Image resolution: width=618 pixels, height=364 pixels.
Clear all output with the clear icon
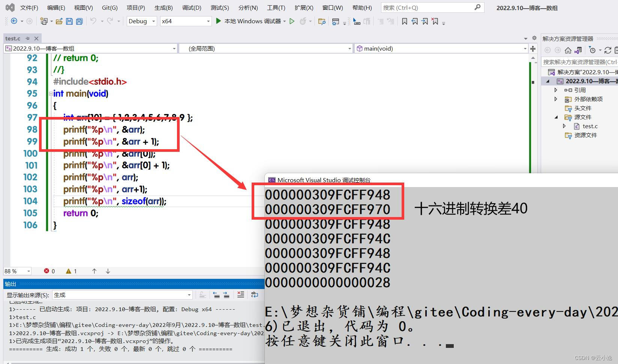tap(241, 295)
